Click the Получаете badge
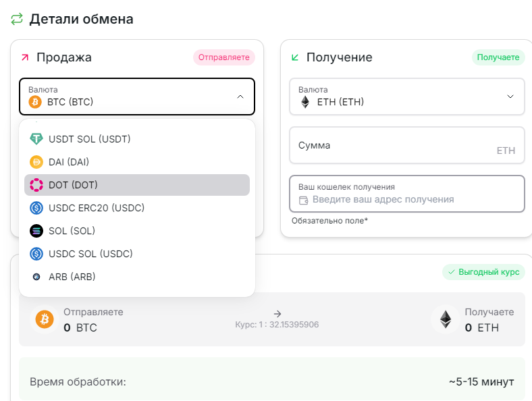The width and height of the screenshot is (532, 401). tap(498, 57)
